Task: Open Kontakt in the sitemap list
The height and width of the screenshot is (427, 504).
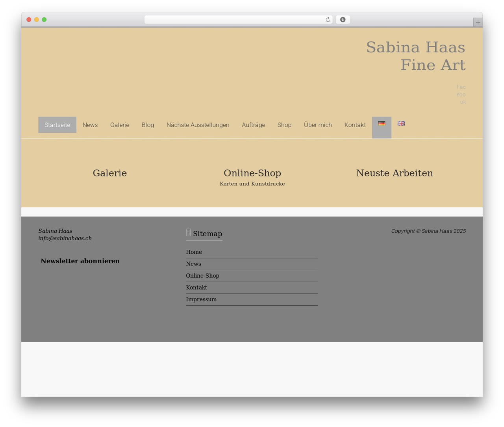Action: click(x=196, y=288)
